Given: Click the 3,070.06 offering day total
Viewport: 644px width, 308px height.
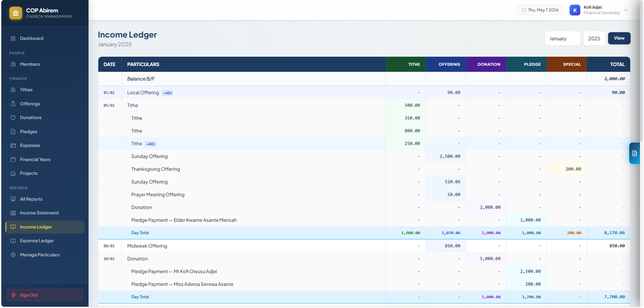Looking at the screenshot, I should point(451,233).
